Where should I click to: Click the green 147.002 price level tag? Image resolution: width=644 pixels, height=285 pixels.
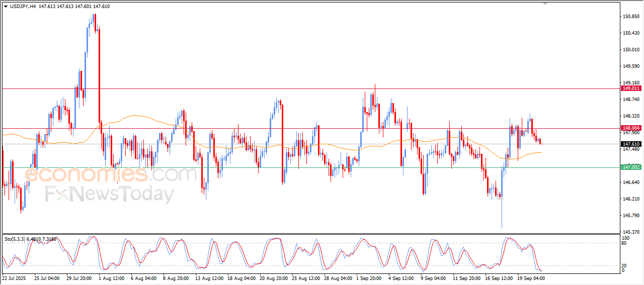coord(631,167)
